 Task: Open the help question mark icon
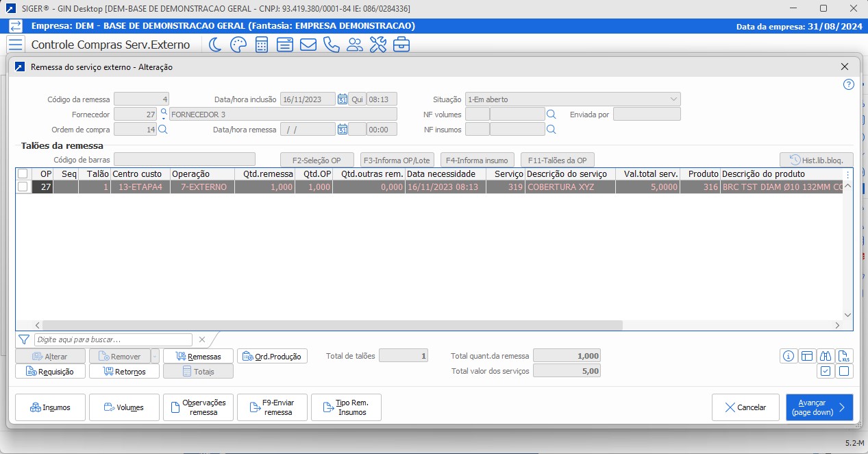coord(849,84)
